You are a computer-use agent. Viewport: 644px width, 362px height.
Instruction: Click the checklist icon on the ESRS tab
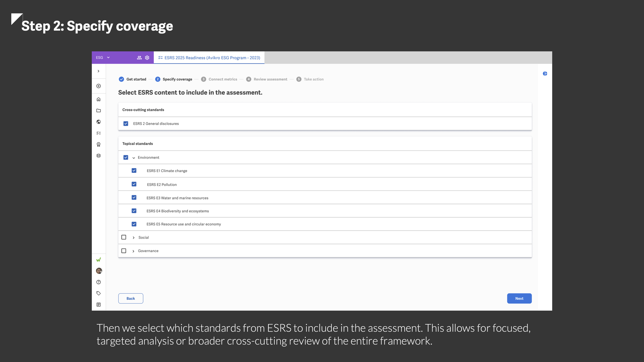(x=160, y=58)
